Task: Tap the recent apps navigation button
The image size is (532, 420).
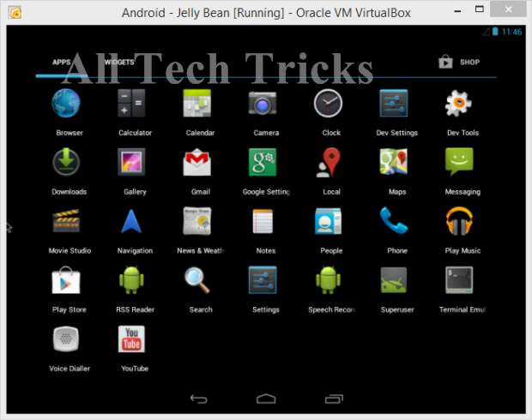Action: pyautogui.click(x=334, y=399)
